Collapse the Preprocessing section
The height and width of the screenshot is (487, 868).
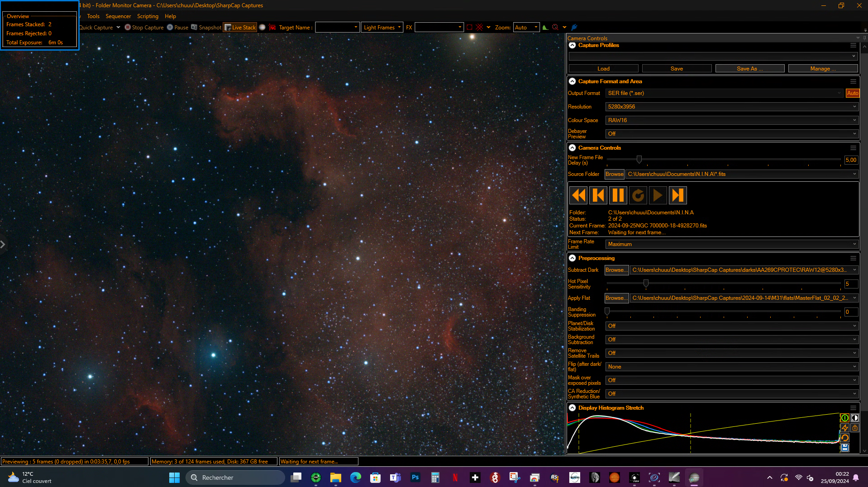[572, 258]
